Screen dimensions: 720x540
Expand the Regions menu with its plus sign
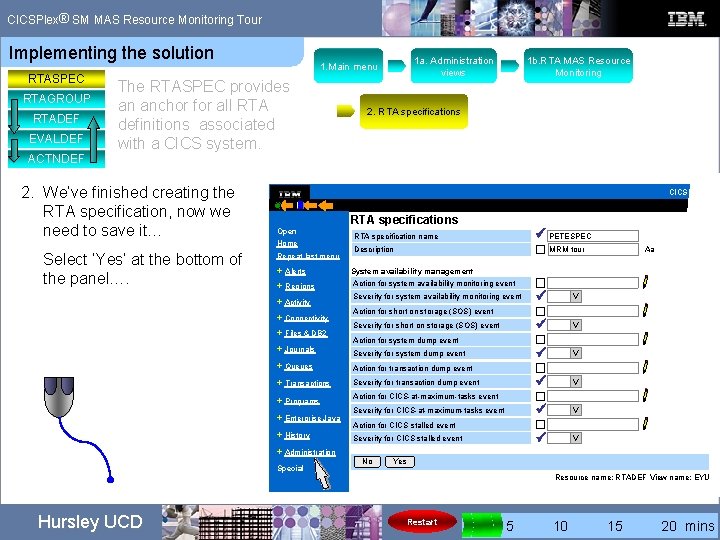pos(279,286)
